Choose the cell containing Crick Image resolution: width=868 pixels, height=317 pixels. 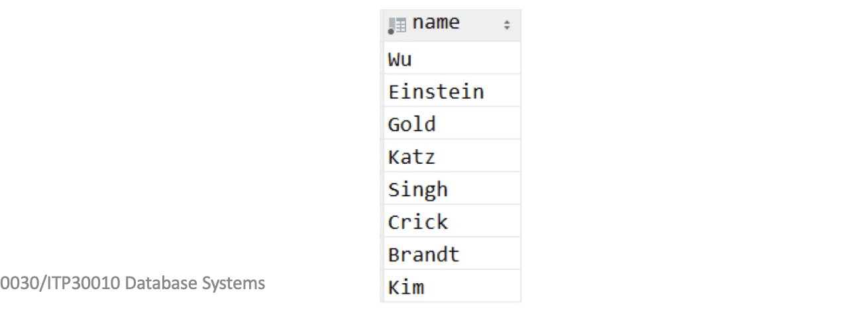click(x=452, y=221)
